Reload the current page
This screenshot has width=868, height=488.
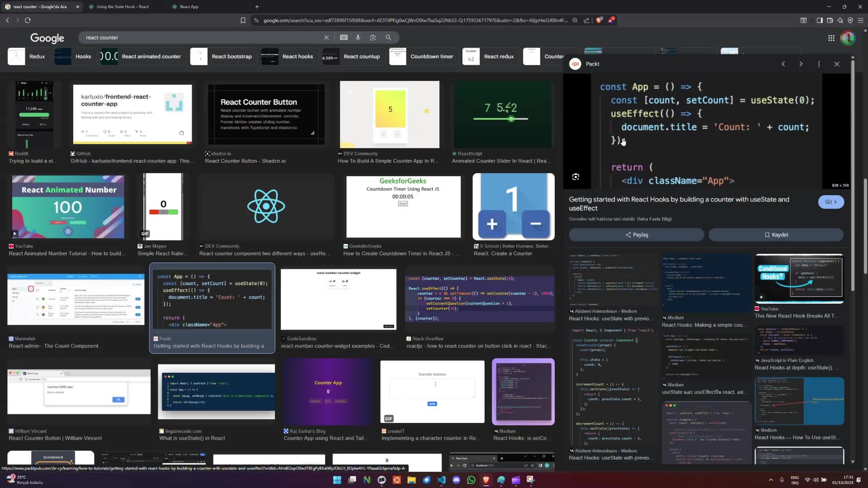[28, 20]
